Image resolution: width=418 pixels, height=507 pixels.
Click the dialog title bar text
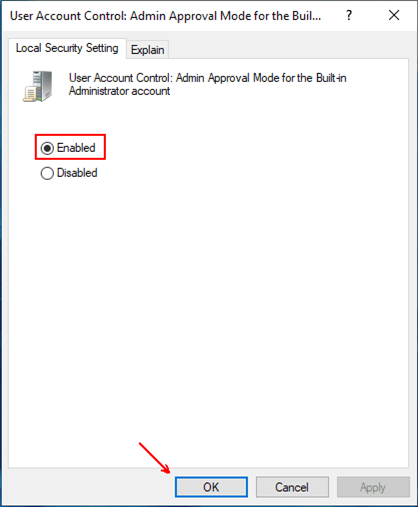coord(165,16)
